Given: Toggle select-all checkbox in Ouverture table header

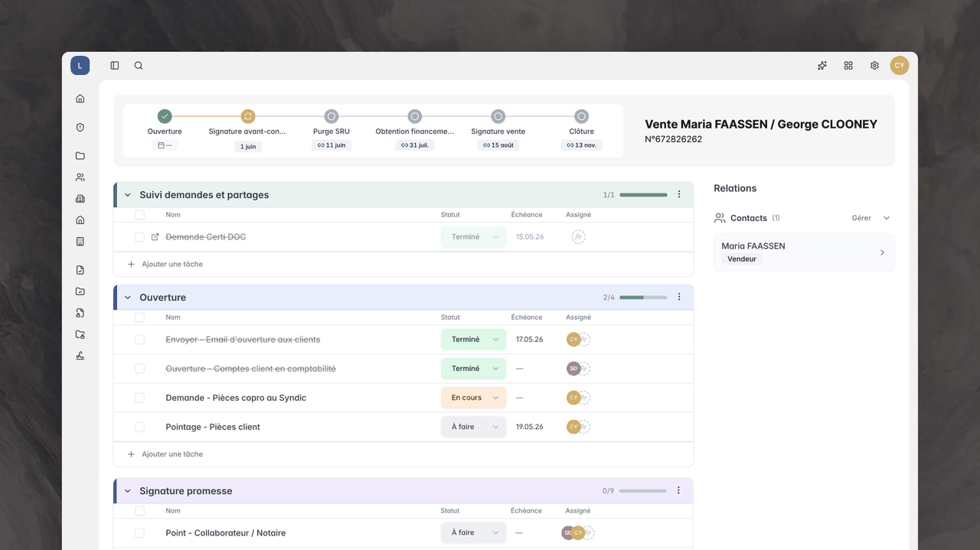Looking at the screenshot, I should (x=139, y=317).
